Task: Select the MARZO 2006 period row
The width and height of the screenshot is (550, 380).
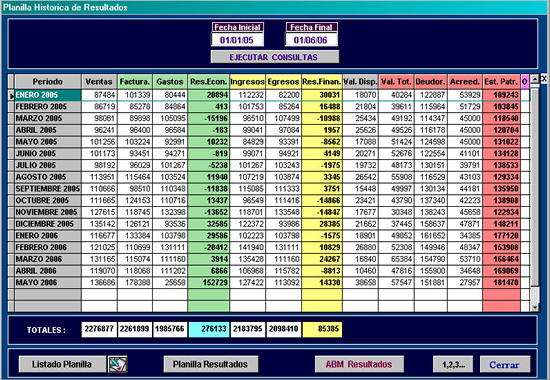Action: click(x=48, y=259)
